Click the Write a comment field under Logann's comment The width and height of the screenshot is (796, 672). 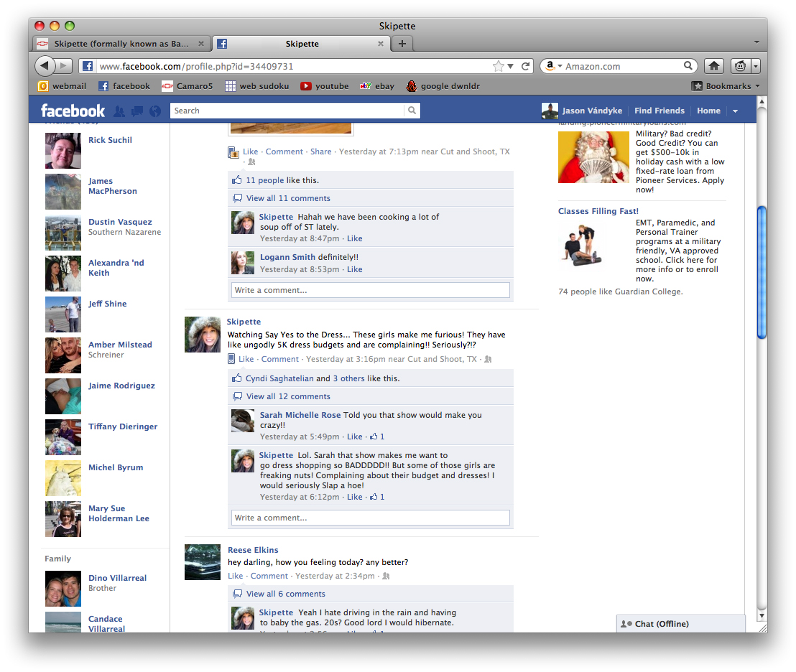(370, 290)
